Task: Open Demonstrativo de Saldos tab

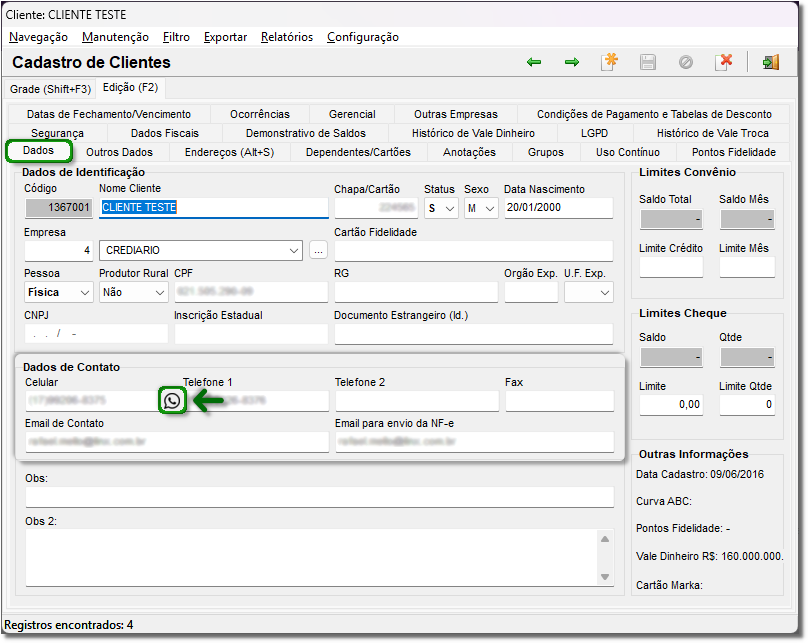Action: coord(306,133)
